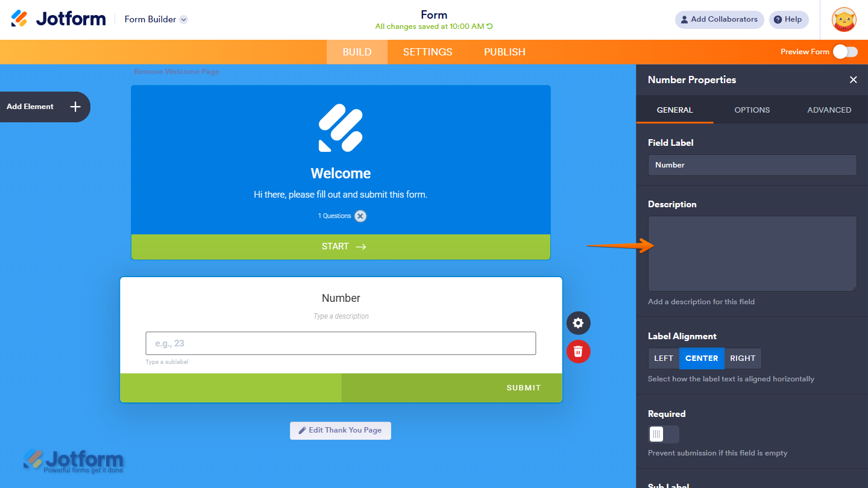
Task: Click the number input with e.g., 23
Action: 341,343
